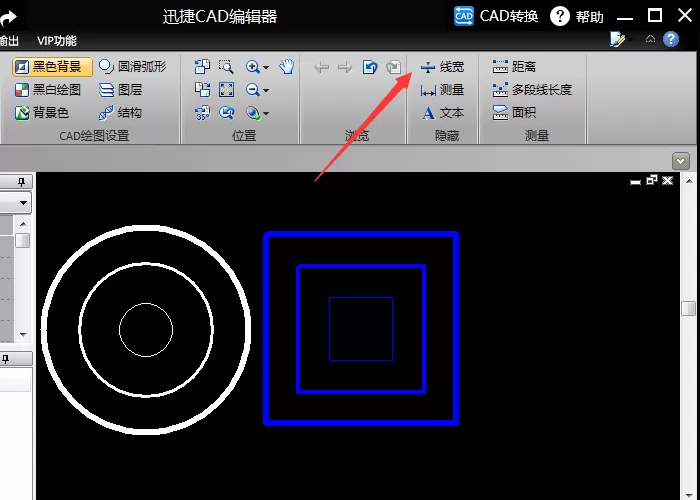Open the left panel combo box dropdown
This screenshot has height=500, width=700.
pos(23,203)
